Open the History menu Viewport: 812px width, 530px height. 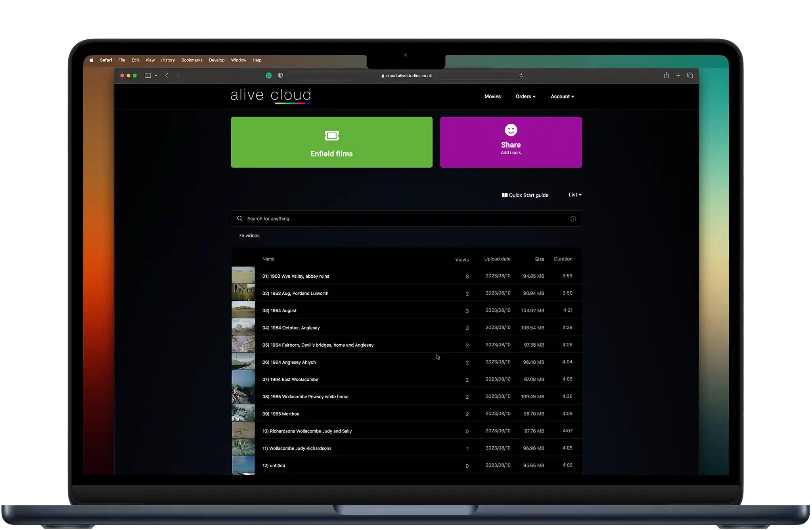click(x=168, y=60)
